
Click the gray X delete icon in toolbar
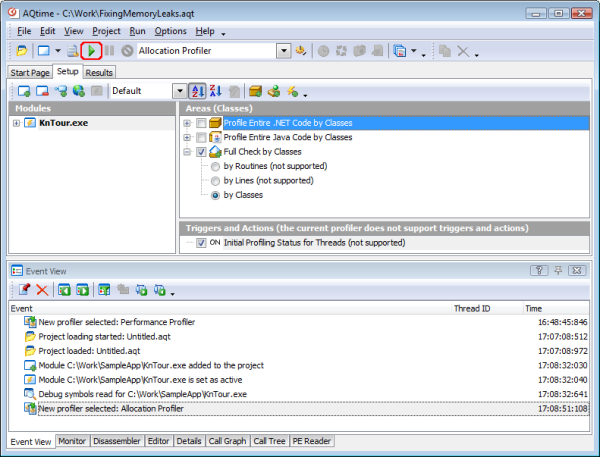point(463,51)
